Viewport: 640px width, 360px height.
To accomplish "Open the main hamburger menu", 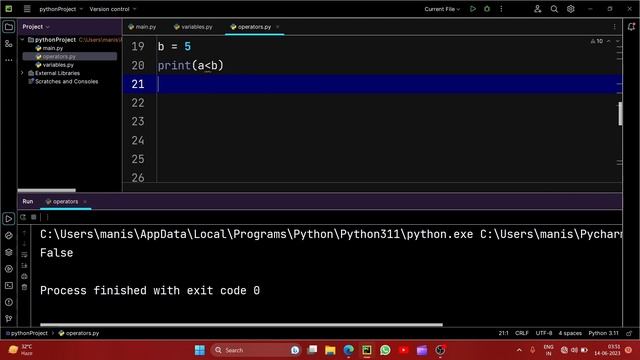I will click(x=27, y=9).
